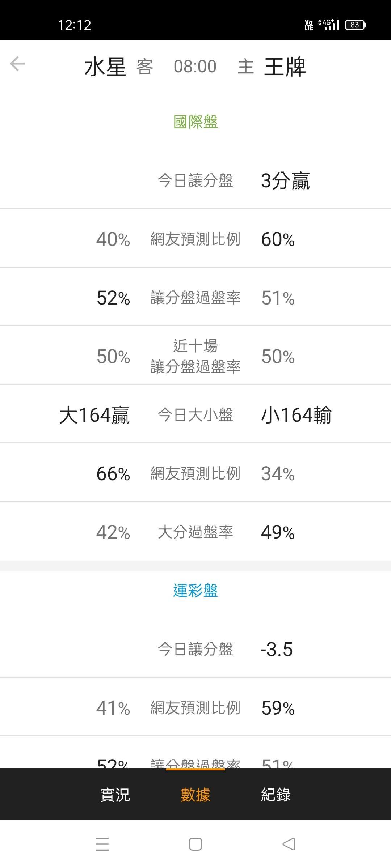Tap the 國際盤 section heading

coord(195,122)
